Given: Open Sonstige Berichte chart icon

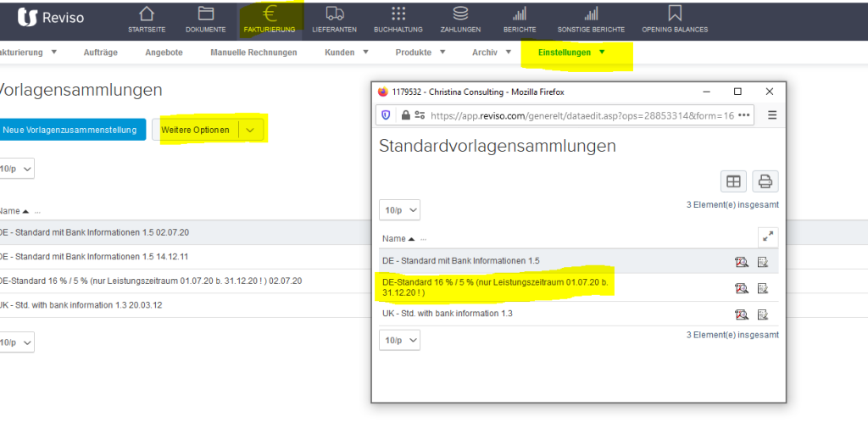Looking at the screenshot, I should pyautogui.click(x=591, y=14).
